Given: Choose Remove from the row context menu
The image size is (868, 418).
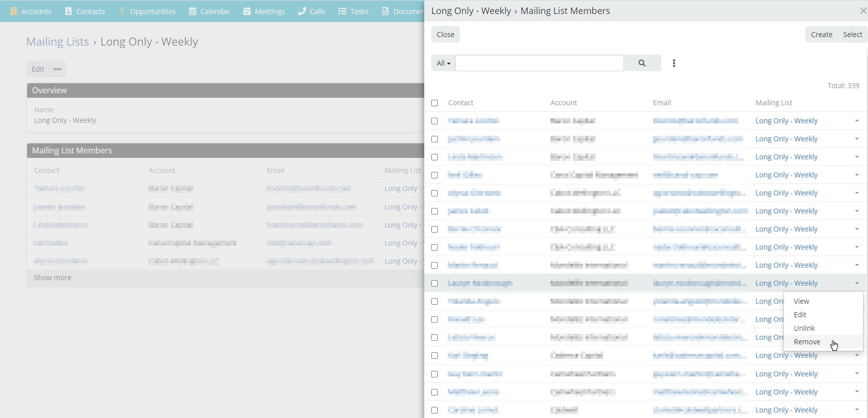Looking at the screenshot, I should click(x=806, y=342).
